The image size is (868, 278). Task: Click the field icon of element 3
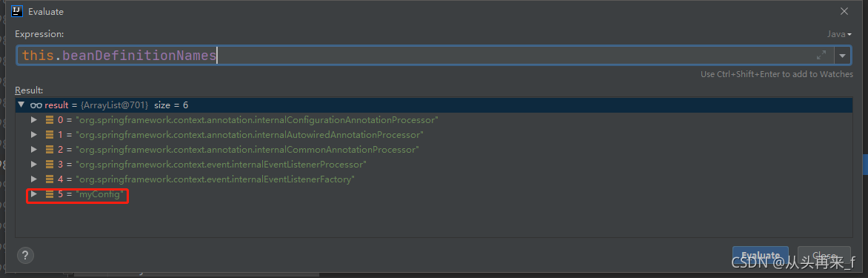click(50, 165)
